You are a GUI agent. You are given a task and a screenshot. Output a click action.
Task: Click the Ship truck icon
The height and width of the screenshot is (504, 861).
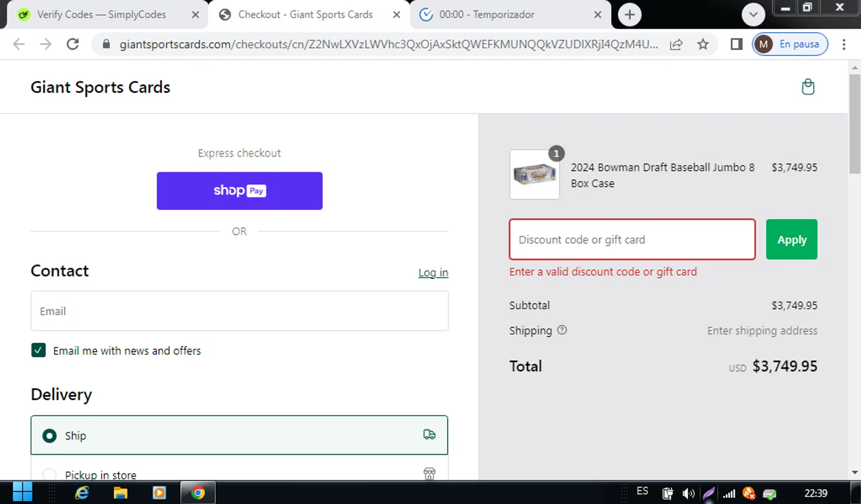point(429,435)
